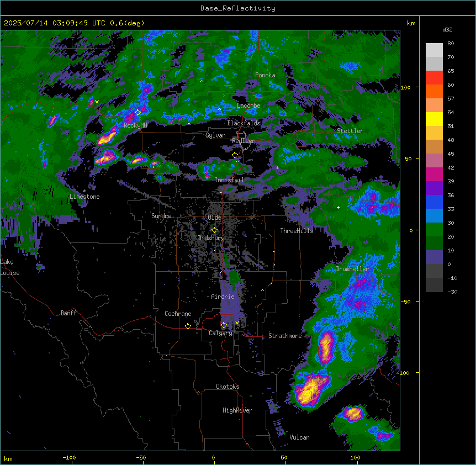Click the yellow 54 dBZ legend swatch
Screen dimensions: 476x465
(434, 119)
